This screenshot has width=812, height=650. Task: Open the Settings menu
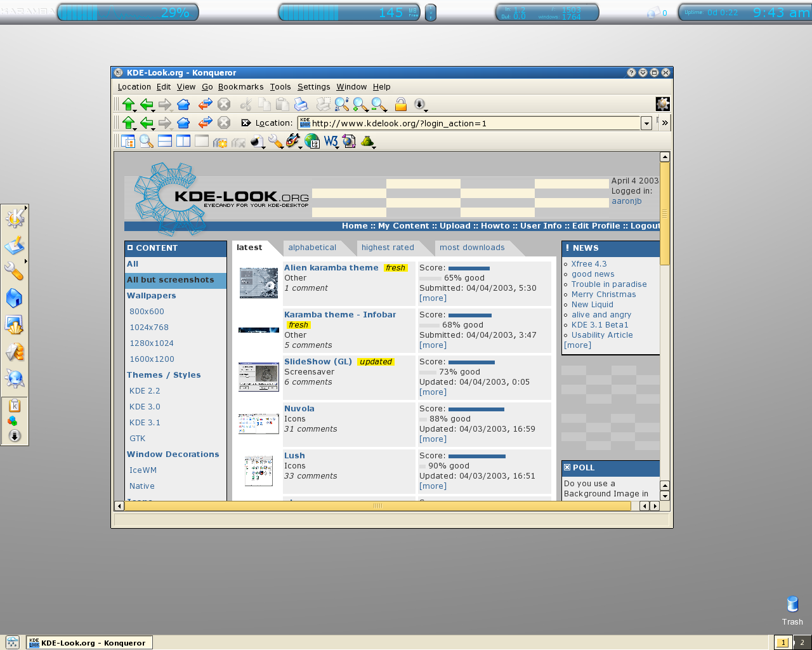click(314, 87)
